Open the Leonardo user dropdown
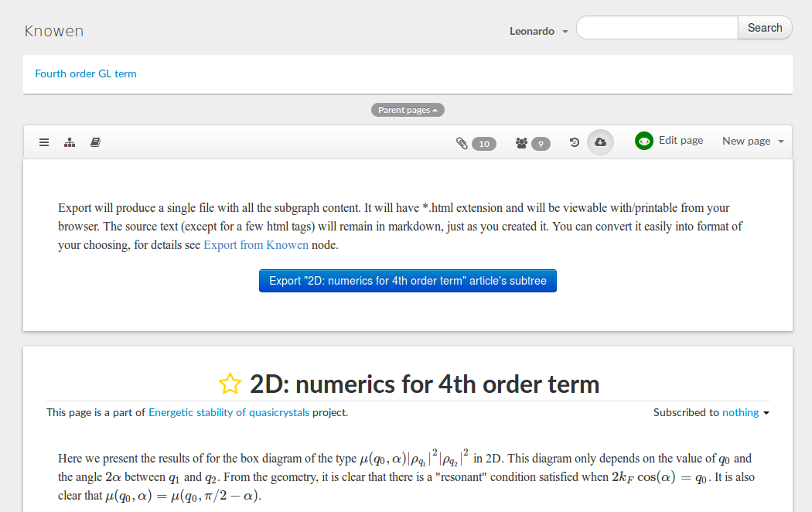 [539, 31]
